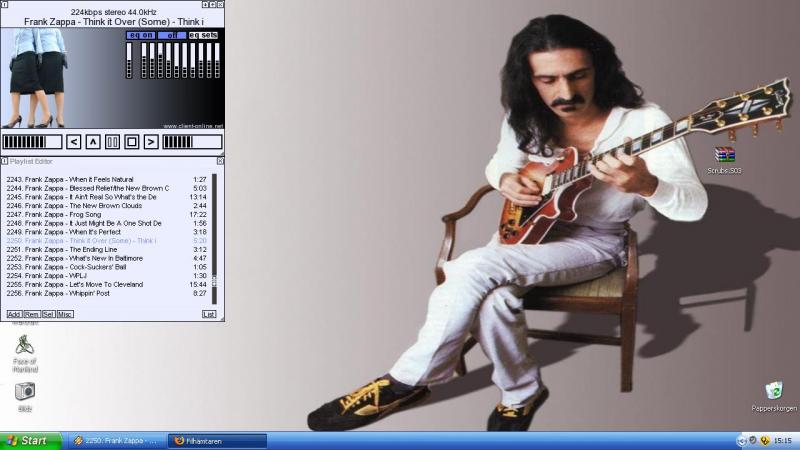Open the List button menu in the playlist
The height and width of the screenshot is (450, 800).
[x=208, y=314]
